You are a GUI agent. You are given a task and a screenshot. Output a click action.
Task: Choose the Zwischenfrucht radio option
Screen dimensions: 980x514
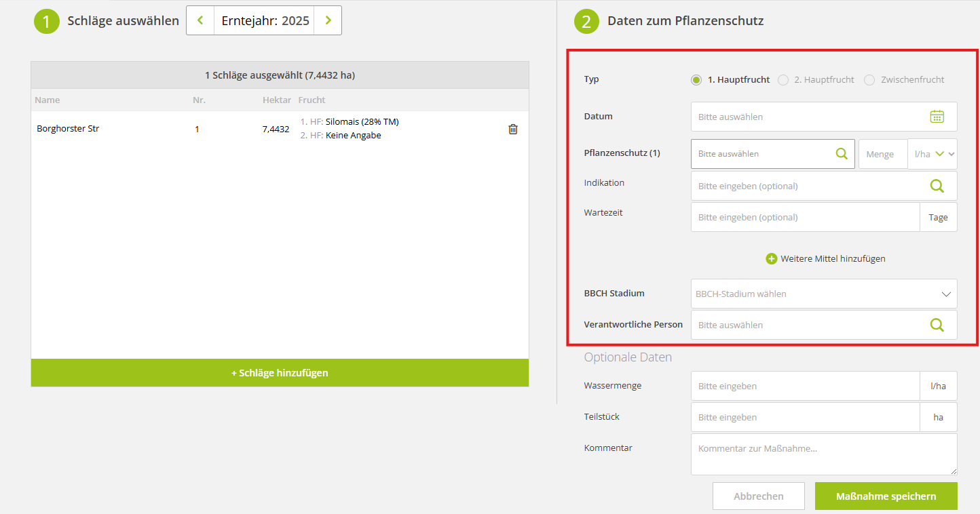[869, 80]
